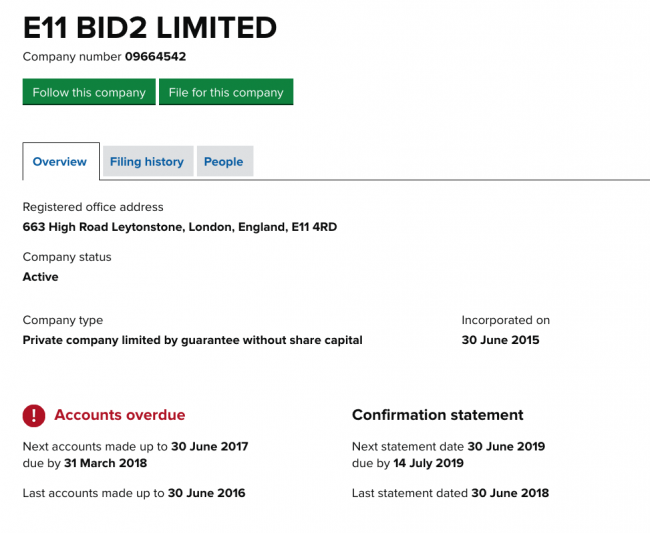The image size is (650, 533).
Task: Click the accounts due date 31 March 2018
Action: pos(105,463)
